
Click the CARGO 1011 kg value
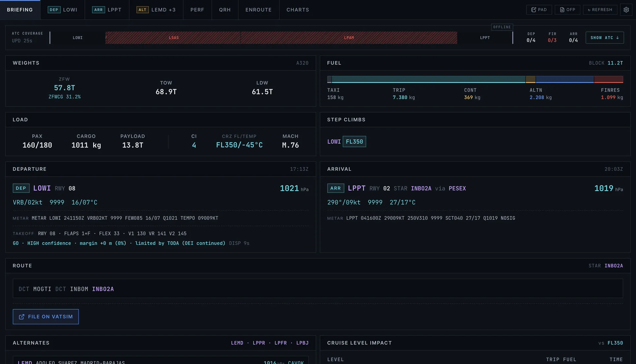(x=86, y=145)
